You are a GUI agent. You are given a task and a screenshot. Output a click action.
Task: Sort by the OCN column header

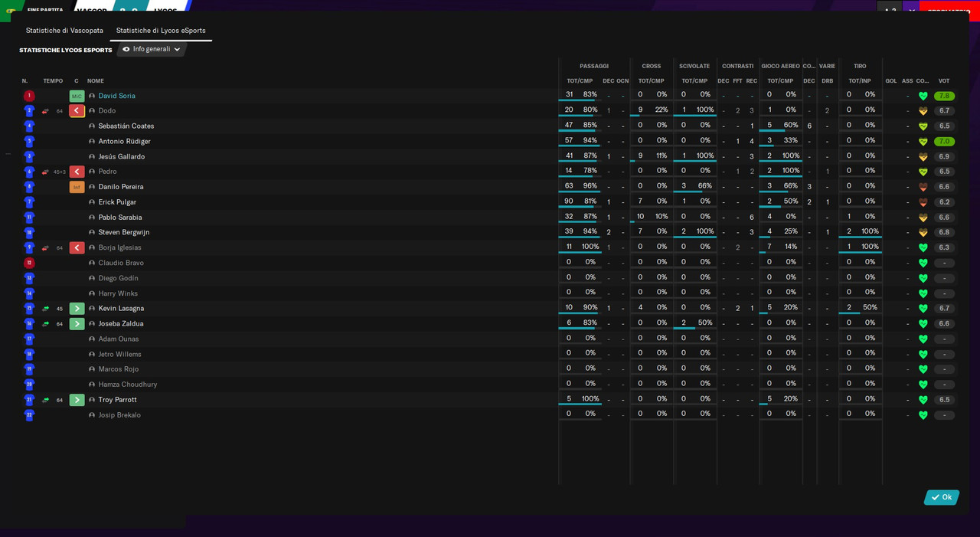pyautogui.click(x=622, y=80)
